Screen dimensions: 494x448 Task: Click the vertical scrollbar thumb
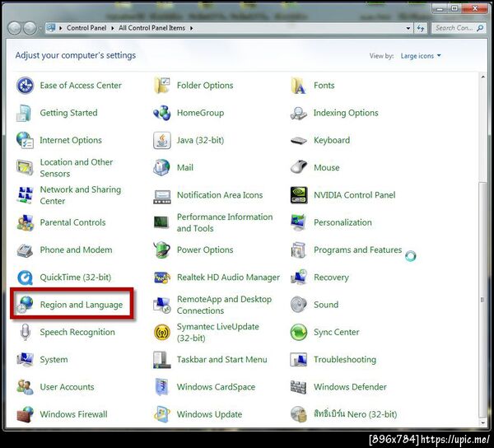tap(482, 299)
